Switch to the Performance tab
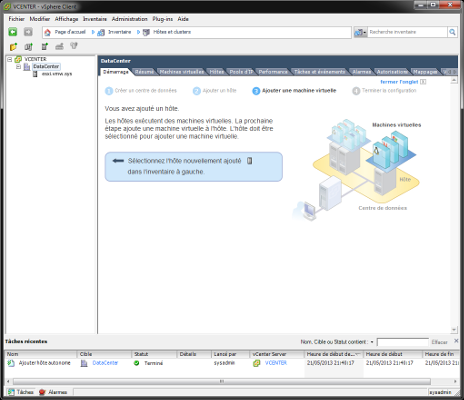 point(273,72)
